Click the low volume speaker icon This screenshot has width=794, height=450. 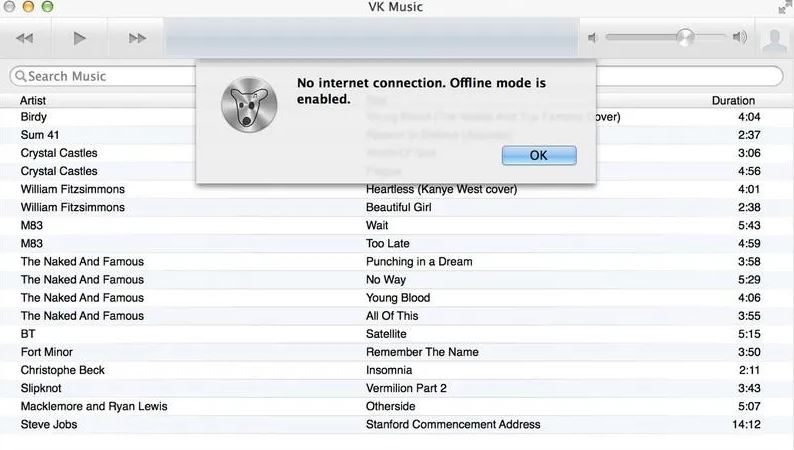[x=592, y=37]
